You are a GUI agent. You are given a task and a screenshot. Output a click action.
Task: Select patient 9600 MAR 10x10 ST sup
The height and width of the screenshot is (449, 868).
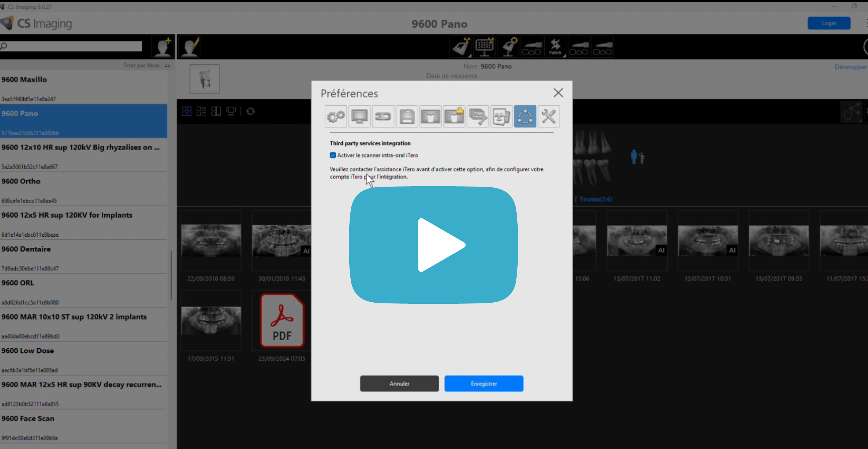pyautogui.click(x=83, y=324)
